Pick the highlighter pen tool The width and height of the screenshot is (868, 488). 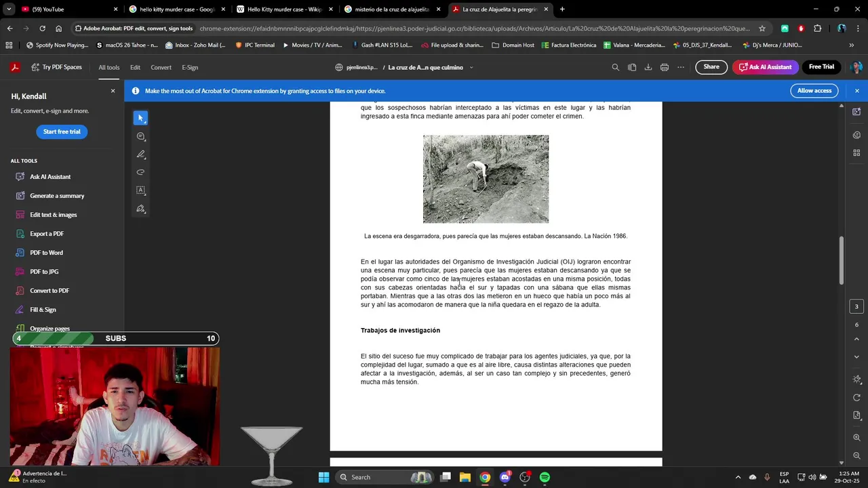point(140,155)
